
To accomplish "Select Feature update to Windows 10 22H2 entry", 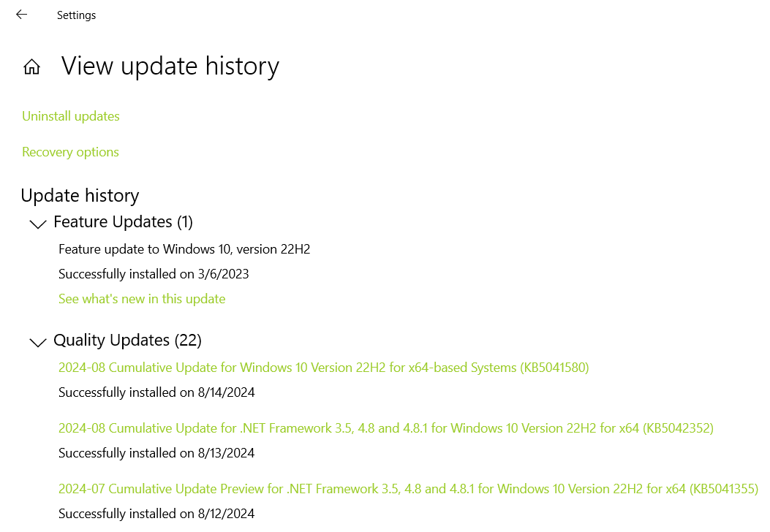I will tap(184, 249).
